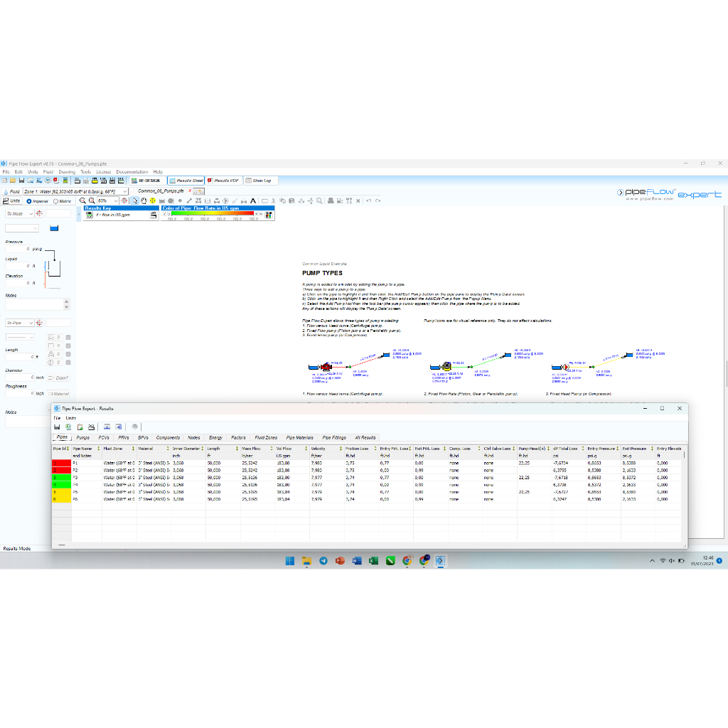The height and width of the screenshot is (728, 728).
Task: Click the Windows Start button
Action: [x=290, y=561]
